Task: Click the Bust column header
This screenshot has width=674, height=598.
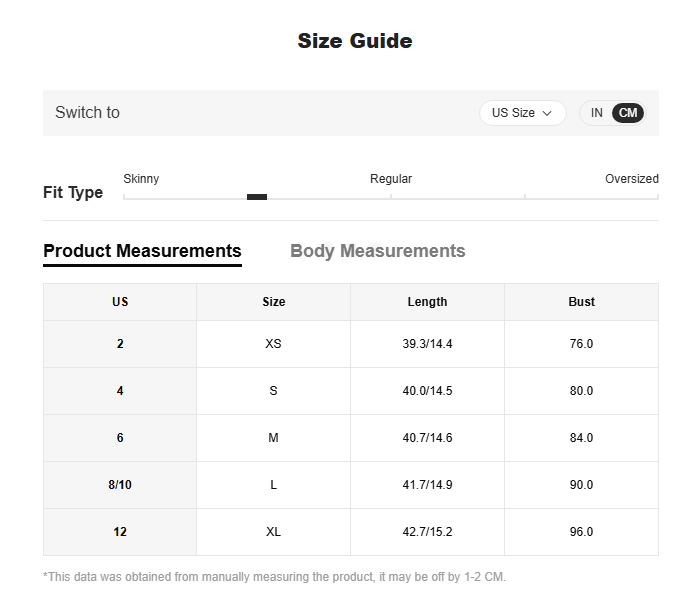Action: [581, 302]
